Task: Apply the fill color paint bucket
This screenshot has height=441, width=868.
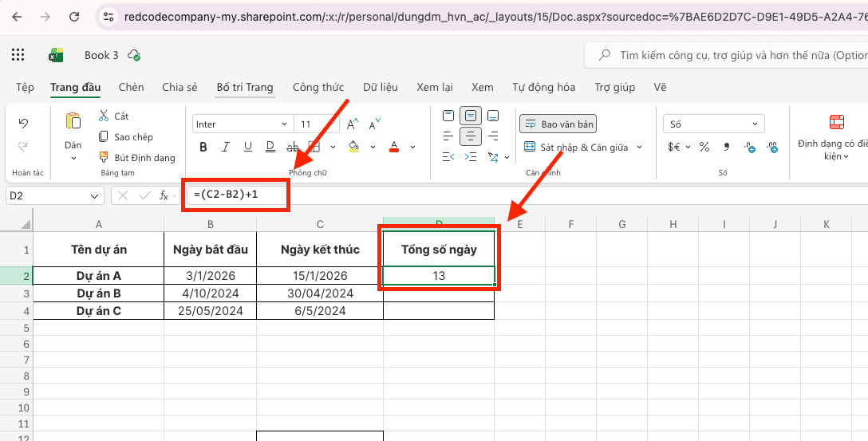Action: coord(353,147)
